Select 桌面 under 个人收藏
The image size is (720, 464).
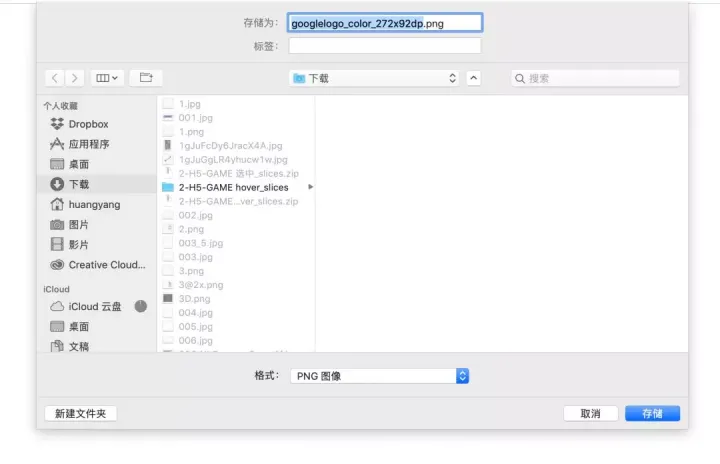pyautogui.click(x=97, y=164)
